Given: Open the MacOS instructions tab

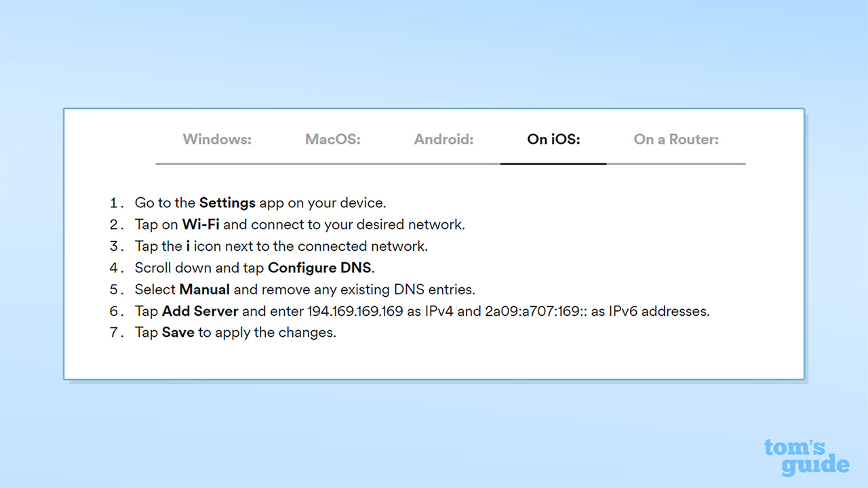Looking at the screenshot, I should tap(332, 140).
